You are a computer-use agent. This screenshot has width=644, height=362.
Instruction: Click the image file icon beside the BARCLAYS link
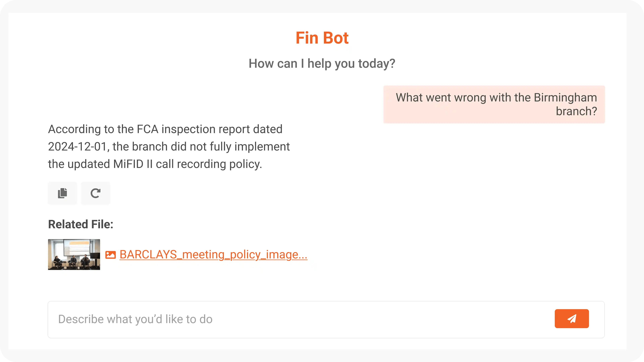[x=111, y=255]
